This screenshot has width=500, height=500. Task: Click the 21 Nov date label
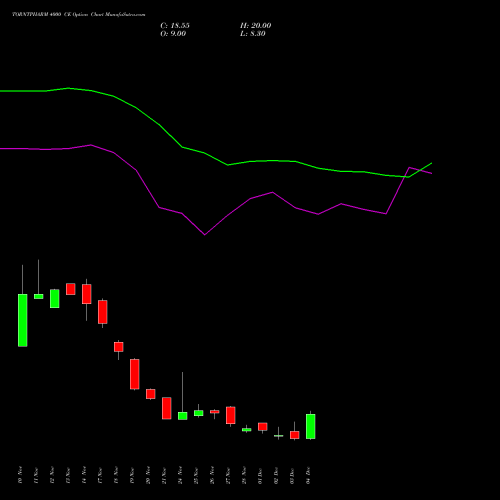coord(164,475)
